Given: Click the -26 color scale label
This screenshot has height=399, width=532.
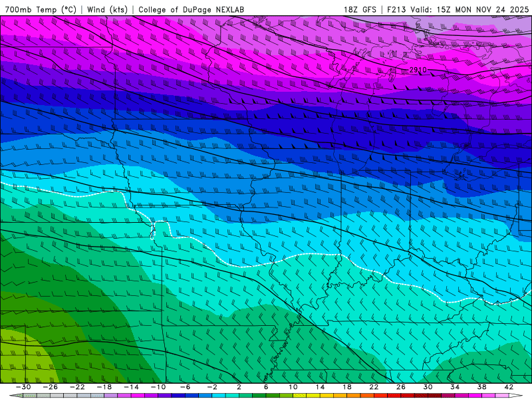Looking at the screenshot, I should tap(51, 387).
